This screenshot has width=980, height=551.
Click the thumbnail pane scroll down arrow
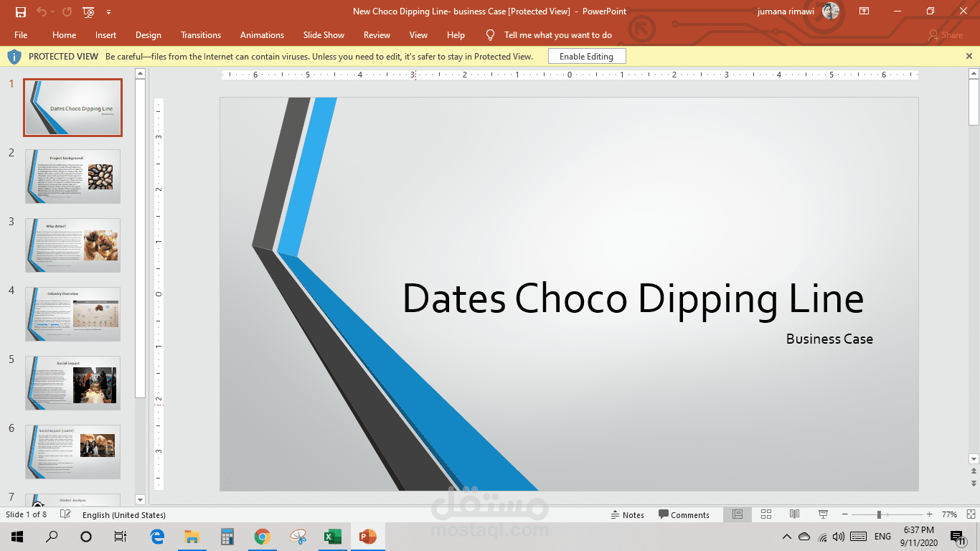[x=141, y=499]
